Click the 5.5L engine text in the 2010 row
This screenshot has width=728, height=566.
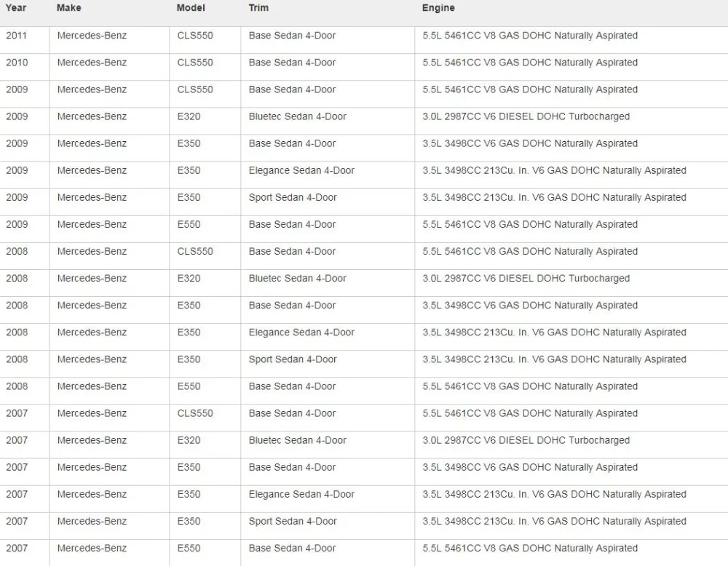[530, 63]
